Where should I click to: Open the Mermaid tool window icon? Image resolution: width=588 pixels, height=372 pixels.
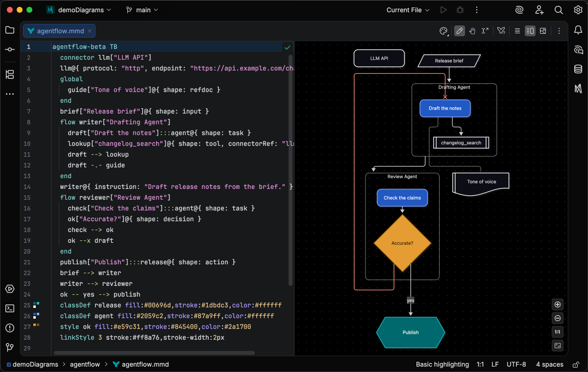[578, 89]
